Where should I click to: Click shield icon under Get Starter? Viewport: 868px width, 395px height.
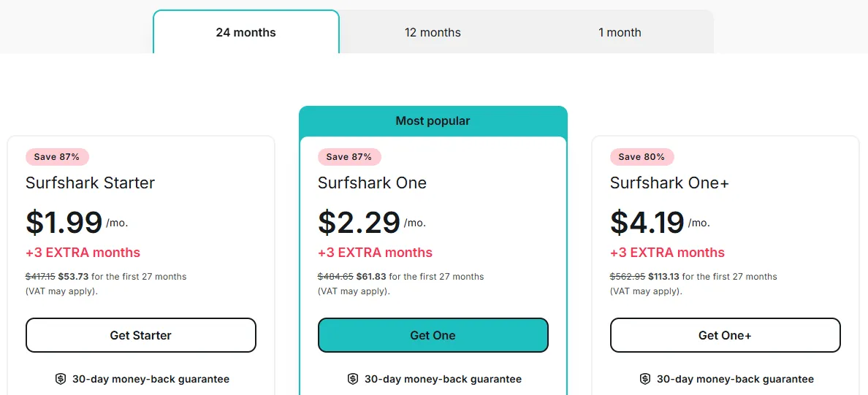(x=61, y=379)
